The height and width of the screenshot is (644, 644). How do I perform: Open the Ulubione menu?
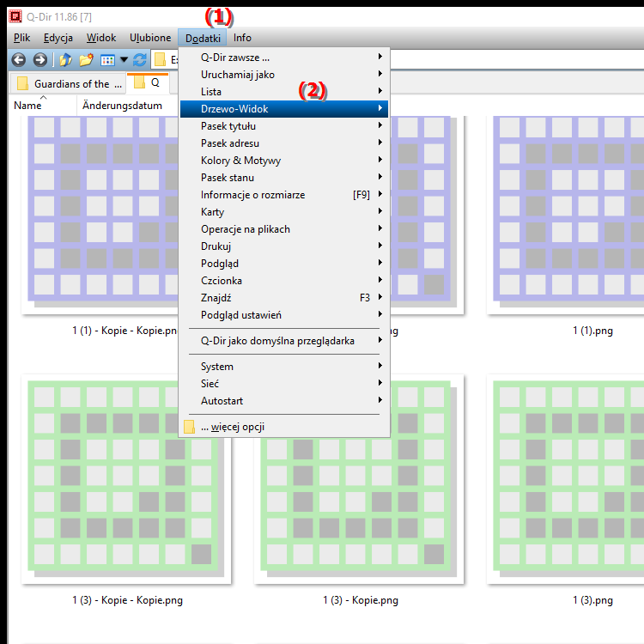click(x=150, y=38)
